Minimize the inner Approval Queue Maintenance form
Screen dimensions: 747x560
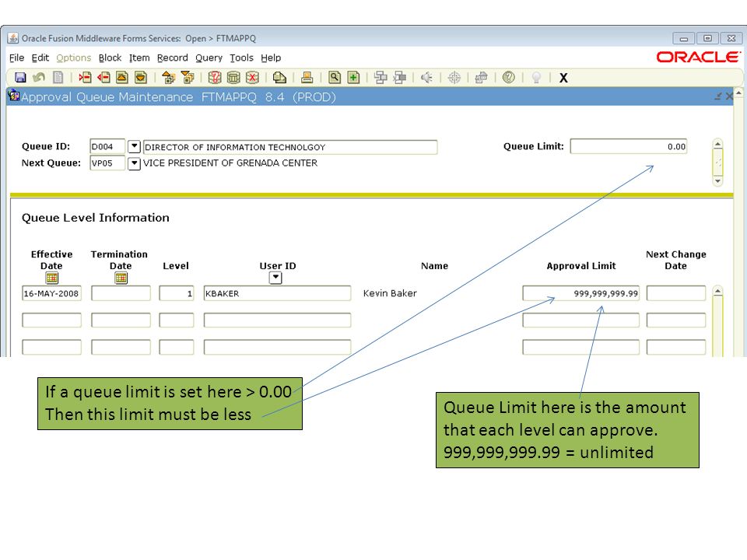click(718, 96)
